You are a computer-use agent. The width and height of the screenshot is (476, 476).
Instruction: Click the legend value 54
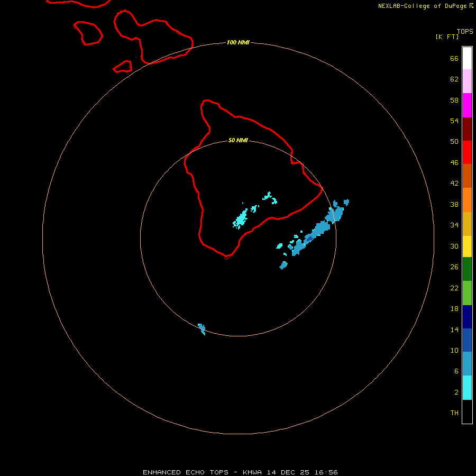(454, 121)
